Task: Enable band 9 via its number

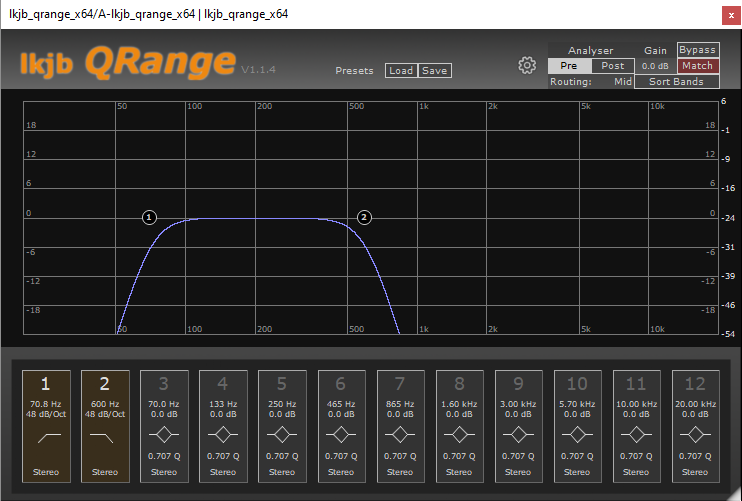Action: pyautogui.click(x=518, y=384)
